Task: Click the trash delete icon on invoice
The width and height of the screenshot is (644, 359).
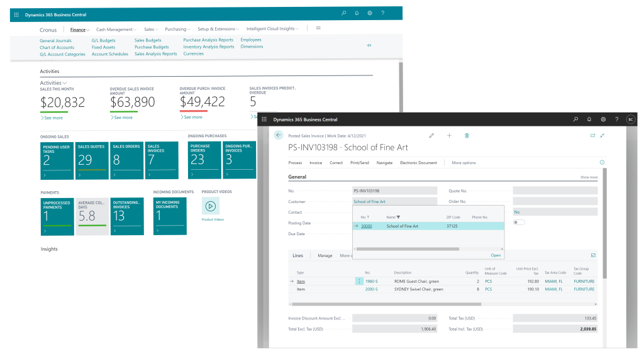Action: [x=467, y=135]
